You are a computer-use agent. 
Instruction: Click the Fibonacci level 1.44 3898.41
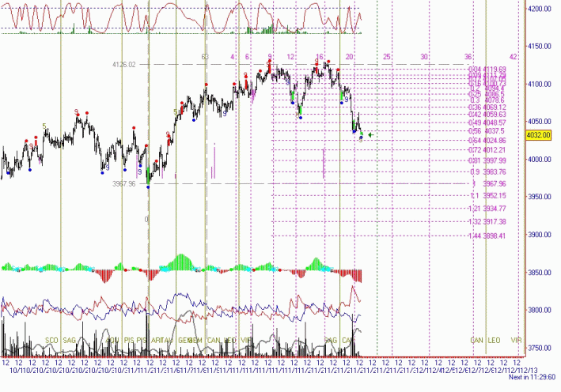[x=487, y=236]
